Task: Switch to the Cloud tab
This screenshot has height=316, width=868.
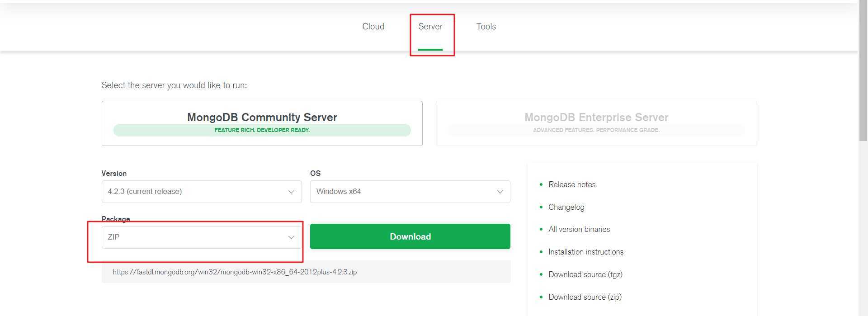Action: (x=373, y=27)
